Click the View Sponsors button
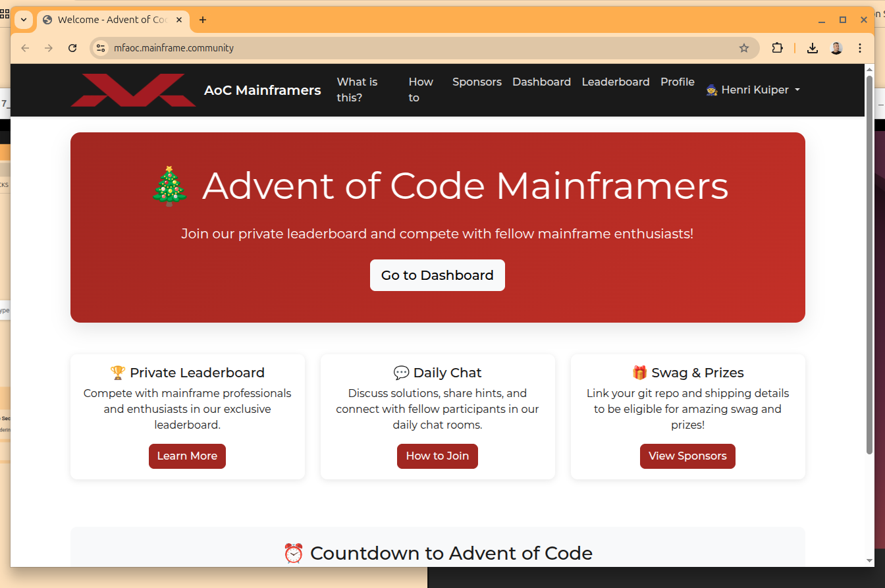This screenshot has height=588, width=885. [x=687, y=456]
